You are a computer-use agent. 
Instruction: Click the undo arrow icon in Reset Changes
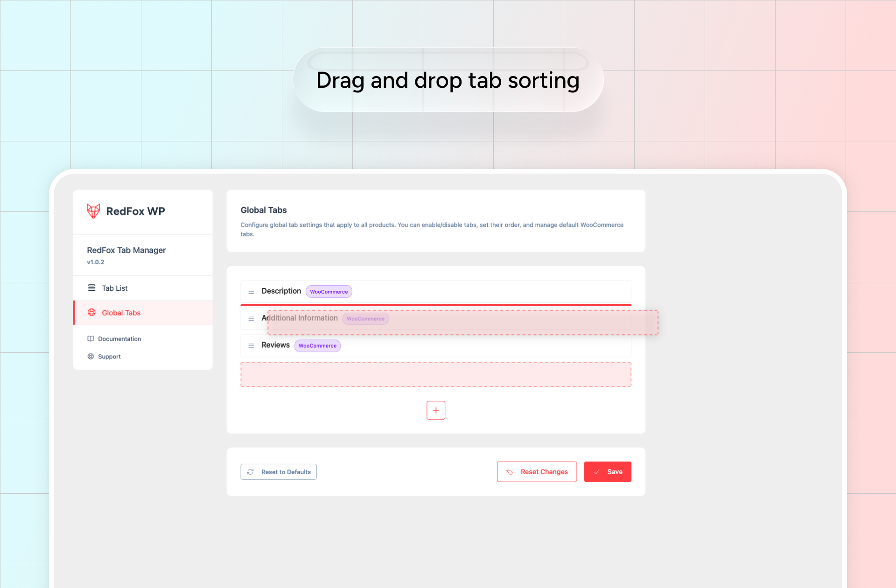click(x=510, y=472)
